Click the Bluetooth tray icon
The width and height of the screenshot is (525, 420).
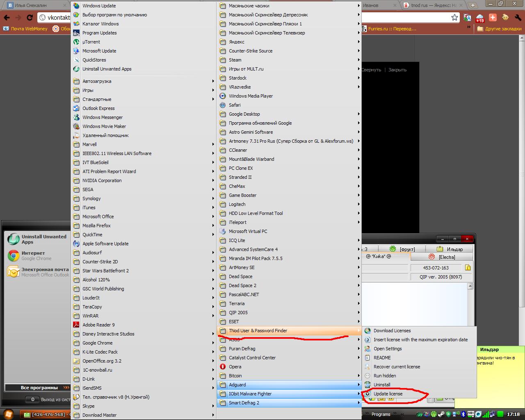coord(463,414)
